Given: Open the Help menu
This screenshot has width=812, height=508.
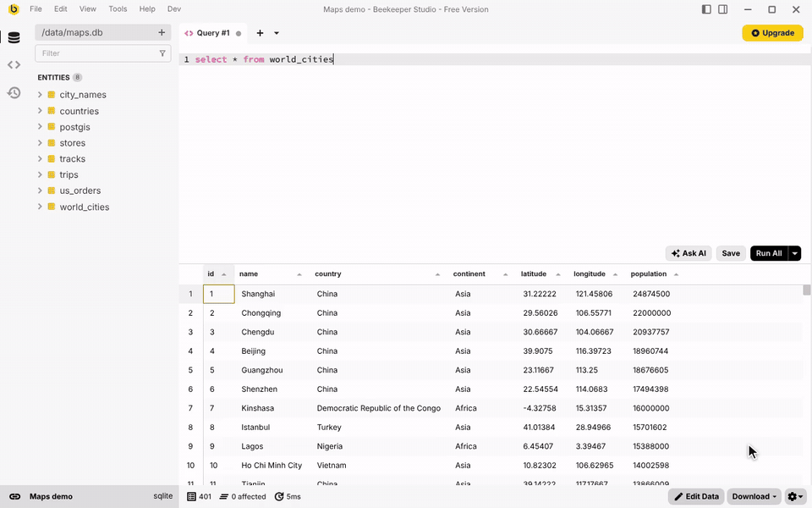Looking at the screenshot, I should (x=147, y=8).
